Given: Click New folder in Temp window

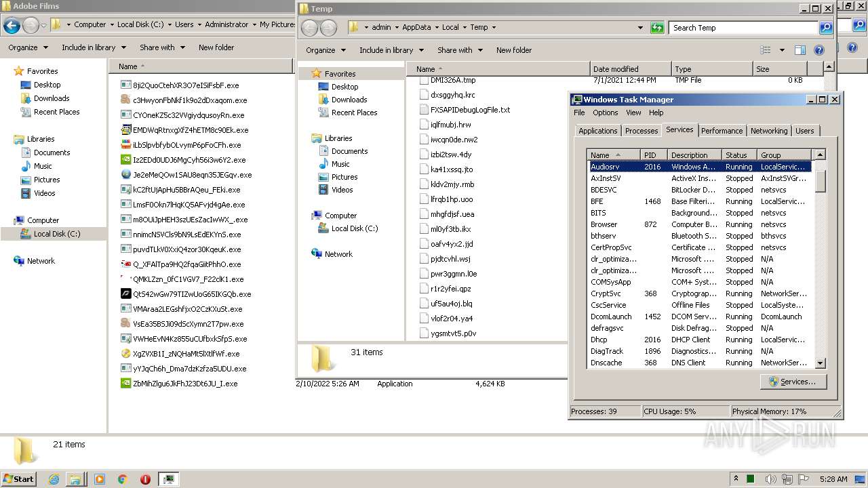Looking at the screenshot, I should 513,50.
